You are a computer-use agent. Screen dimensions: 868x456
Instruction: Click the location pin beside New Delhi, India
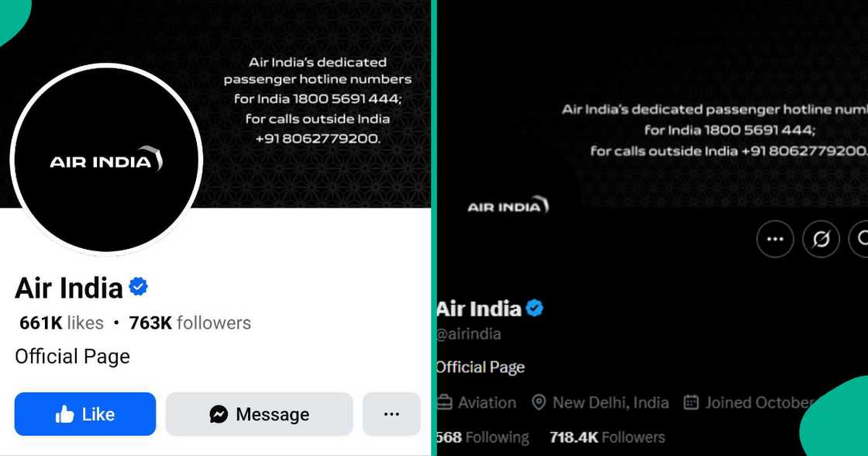tap(538, 402)
